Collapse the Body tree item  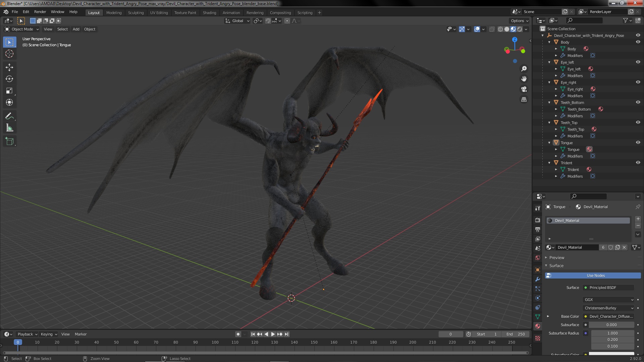[549, 42]
